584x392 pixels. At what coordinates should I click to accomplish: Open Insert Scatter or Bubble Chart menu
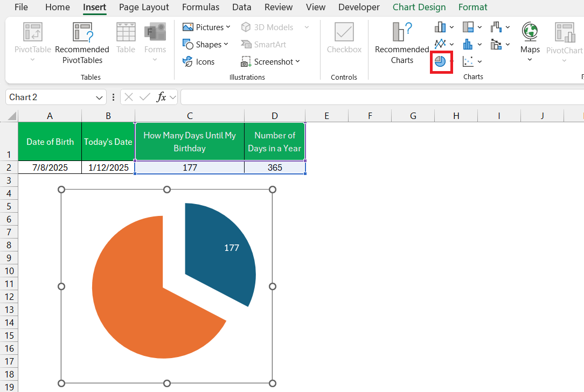coord(472,61)
